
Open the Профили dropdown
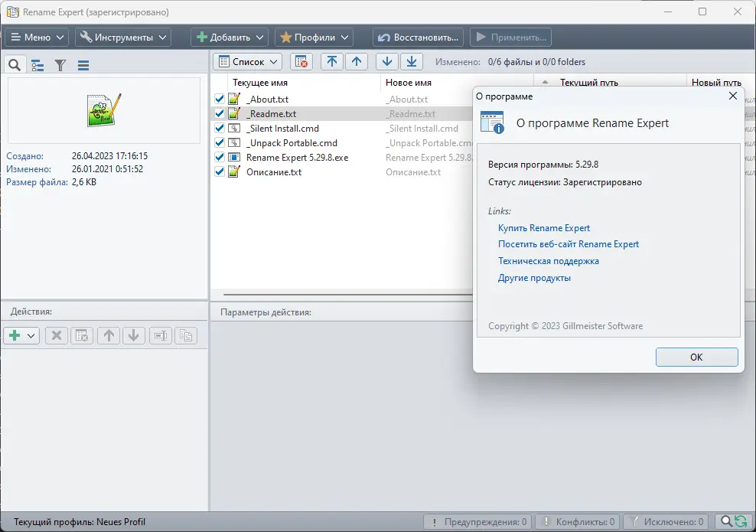coord(314,38)
